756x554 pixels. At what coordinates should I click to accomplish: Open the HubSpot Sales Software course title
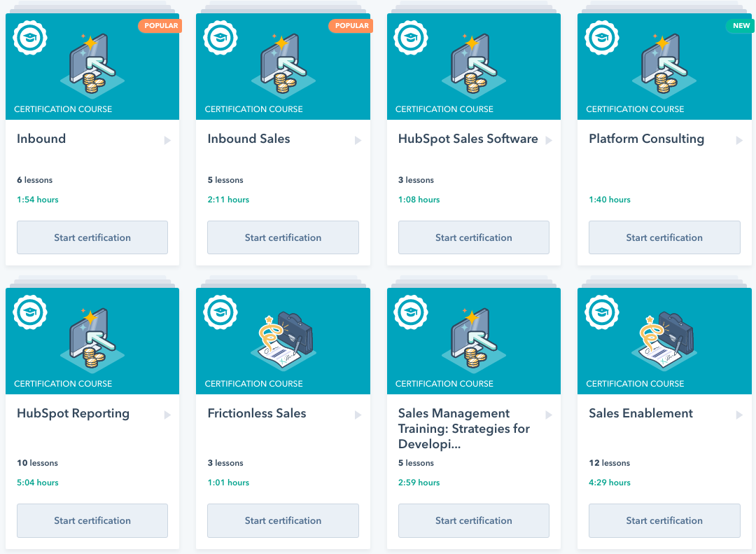coord(468,139)
